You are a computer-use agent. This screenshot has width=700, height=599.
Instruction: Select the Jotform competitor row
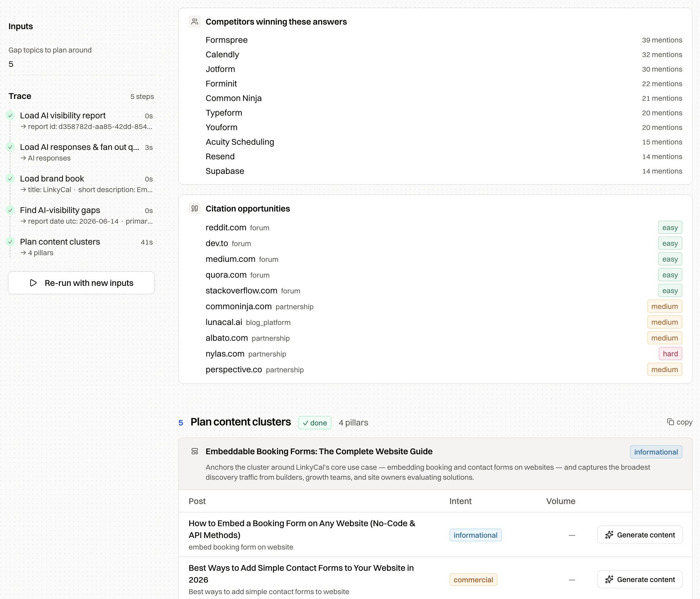[x=444, y=69]
